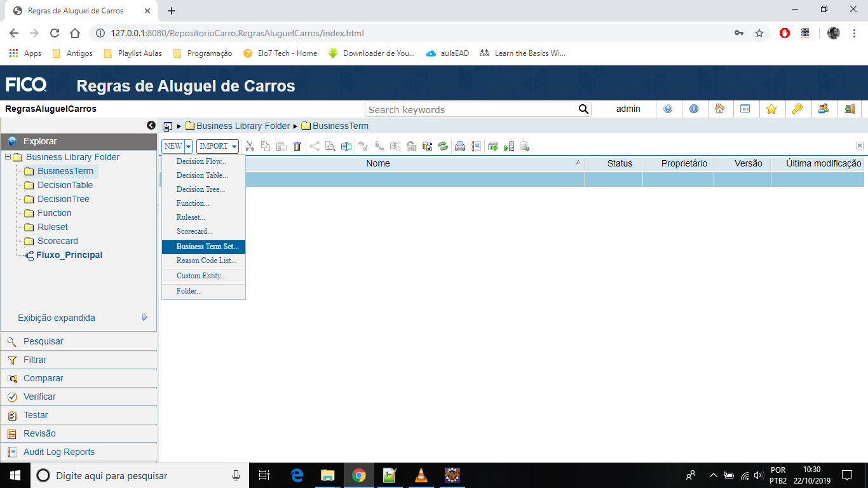Click the Share icon in toolbar
Viewport: 868px width, 488px height.
[x=315, y=146]
